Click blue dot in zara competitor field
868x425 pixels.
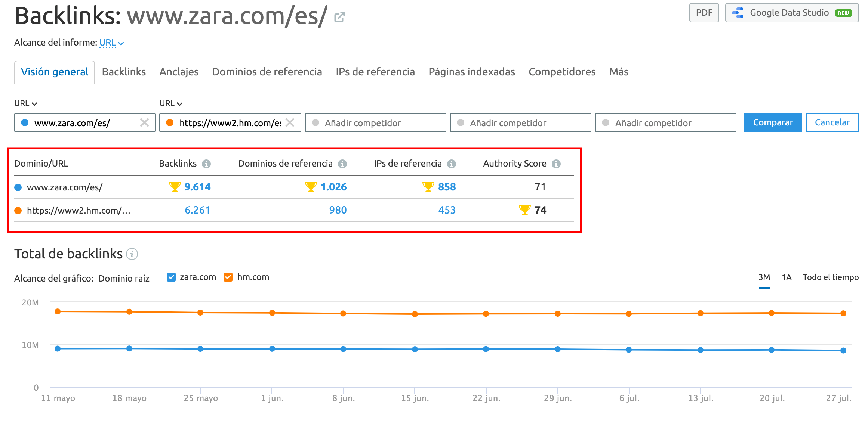point(25,122)
